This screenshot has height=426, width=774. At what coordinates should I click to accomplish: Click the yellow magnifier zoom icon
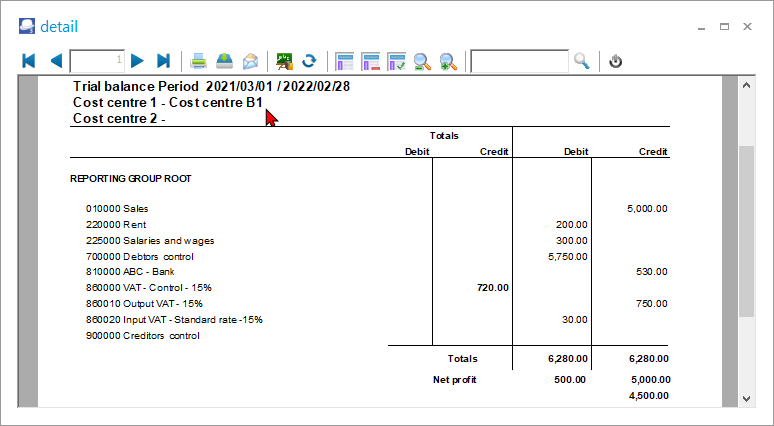click(x=423, y=61)
